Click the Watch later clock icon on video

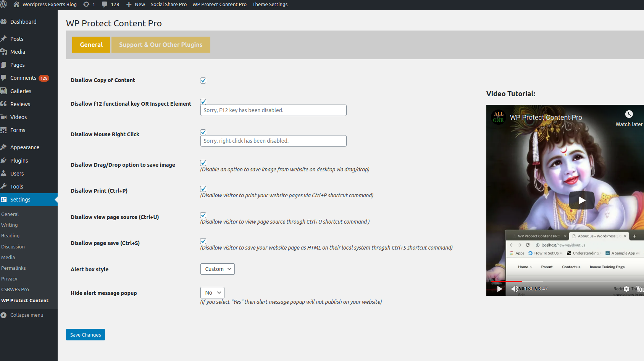(629, 114)
